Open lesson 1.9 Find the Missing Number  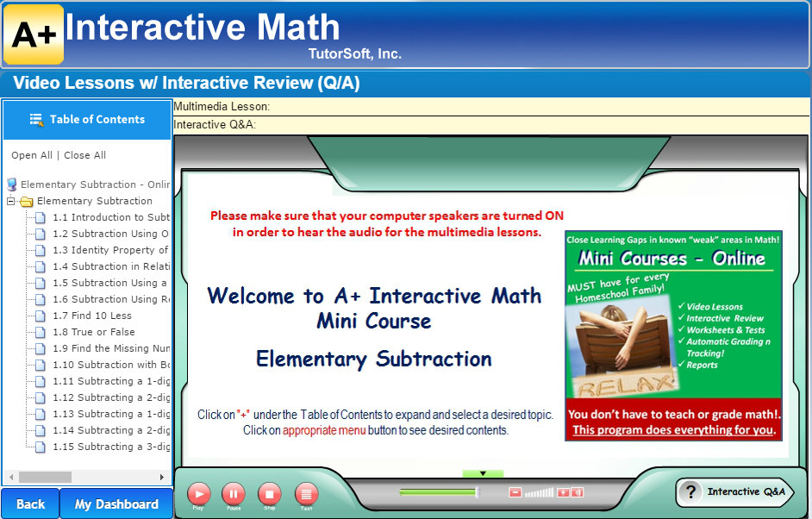[x=111, y=348]
